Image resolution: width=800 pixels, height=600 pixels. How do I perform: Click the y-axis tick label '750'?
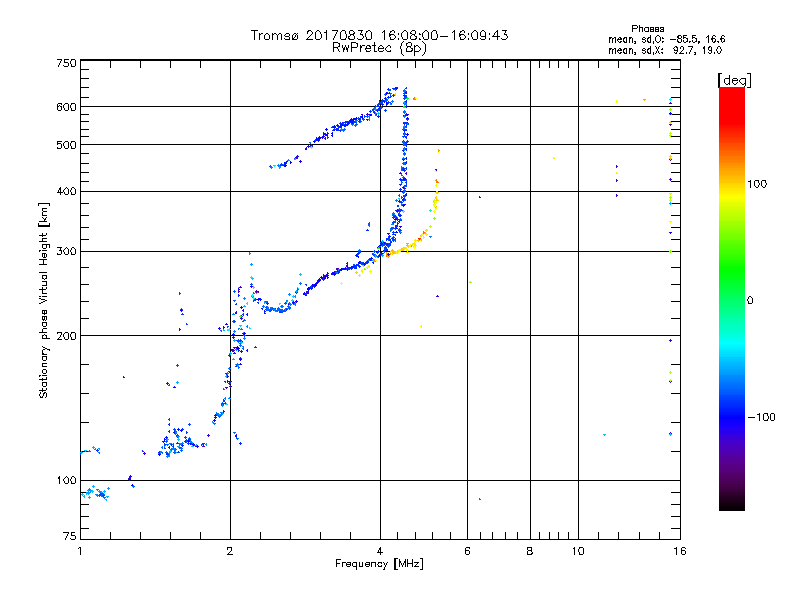point(66,63)
